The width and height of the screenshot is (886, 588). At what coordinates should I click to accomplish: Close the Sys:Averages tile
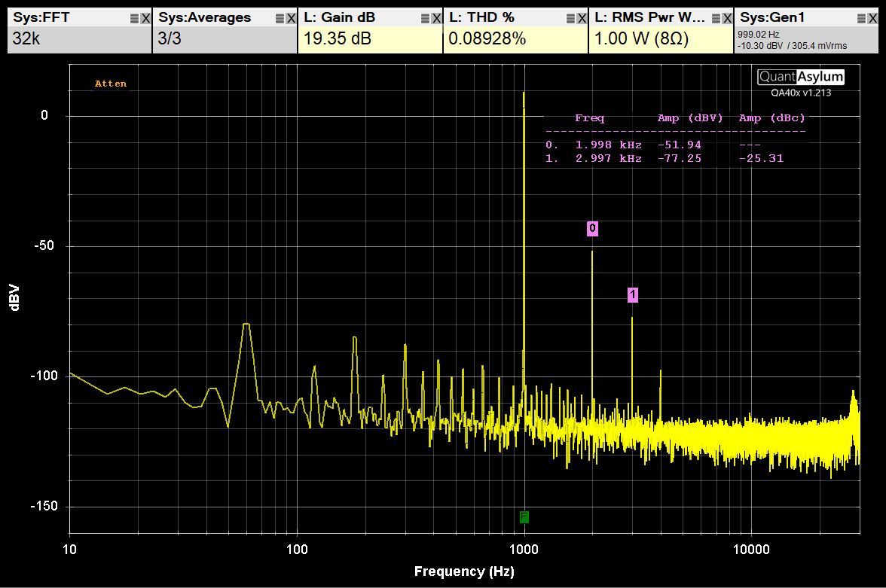[291, 19]
